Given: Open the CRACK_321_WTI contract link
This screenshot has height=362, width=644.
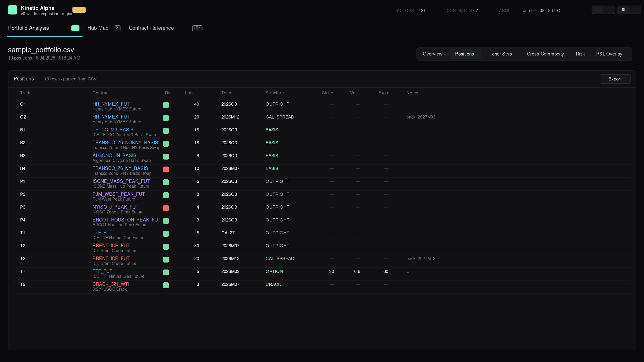Looking at the screenshot, I should coord(111,284).
